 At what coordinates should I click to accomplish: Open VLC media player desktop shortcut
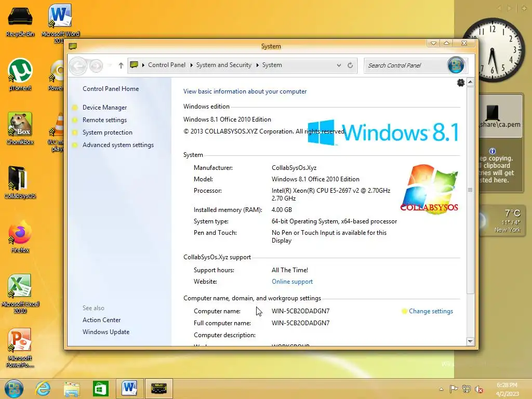pos(56,132)
